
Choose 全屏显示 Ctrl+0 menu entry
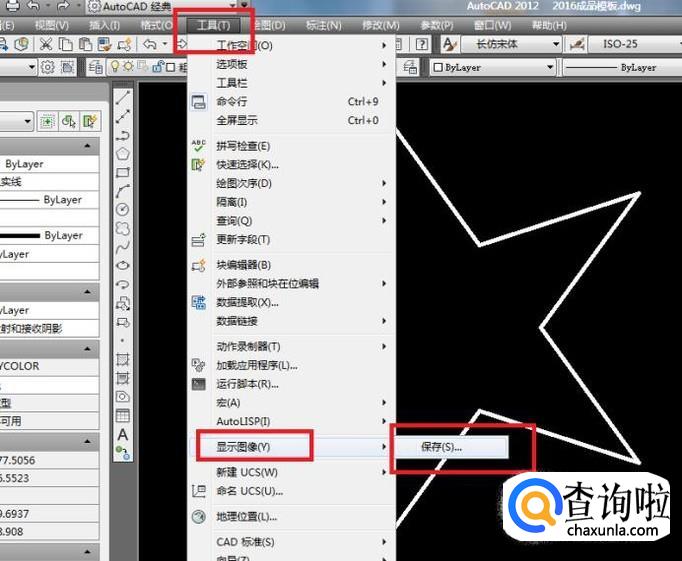pos(291,120)
